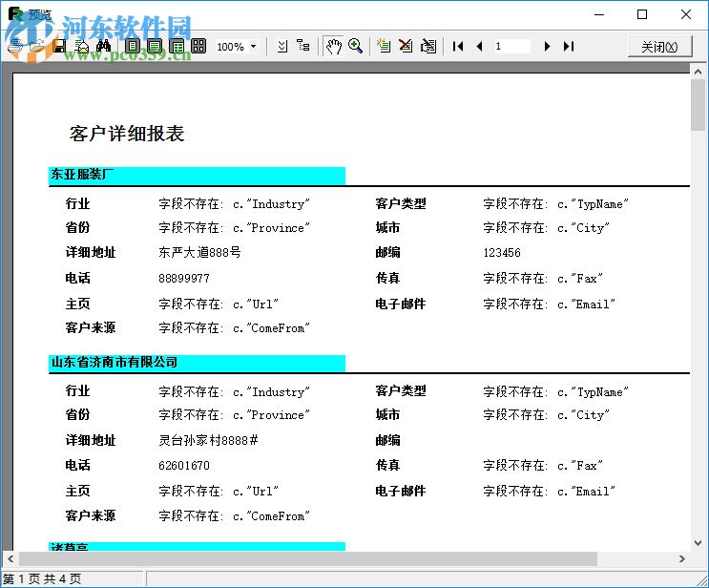The height and width of the screenshot is (588, 709).
Task: Maximize the preview window
Action: (x=642, y=14)
